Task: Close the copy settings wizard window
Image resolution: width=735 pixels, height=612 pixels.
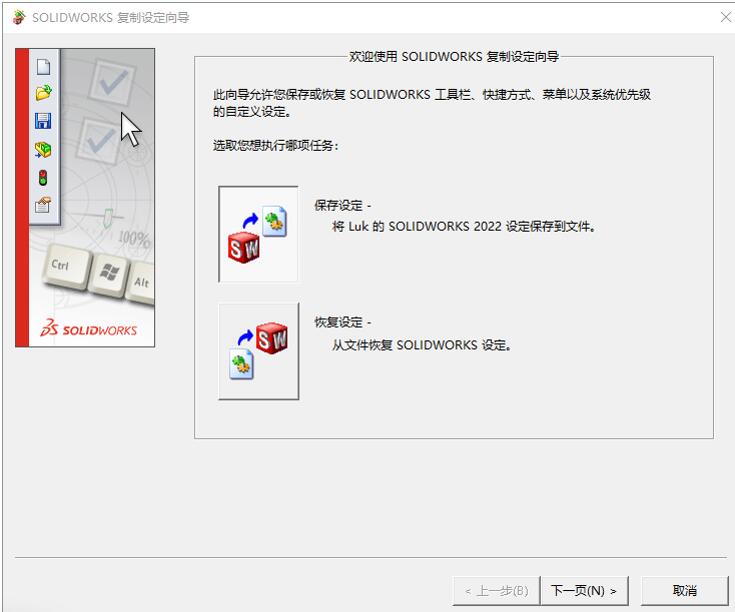Action: [x=725, y=17]
